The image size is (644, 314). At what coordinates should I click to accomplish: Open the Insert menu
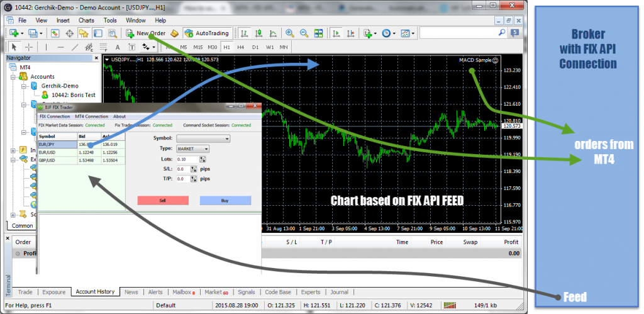pyautogui.click(x=63, y=20)
